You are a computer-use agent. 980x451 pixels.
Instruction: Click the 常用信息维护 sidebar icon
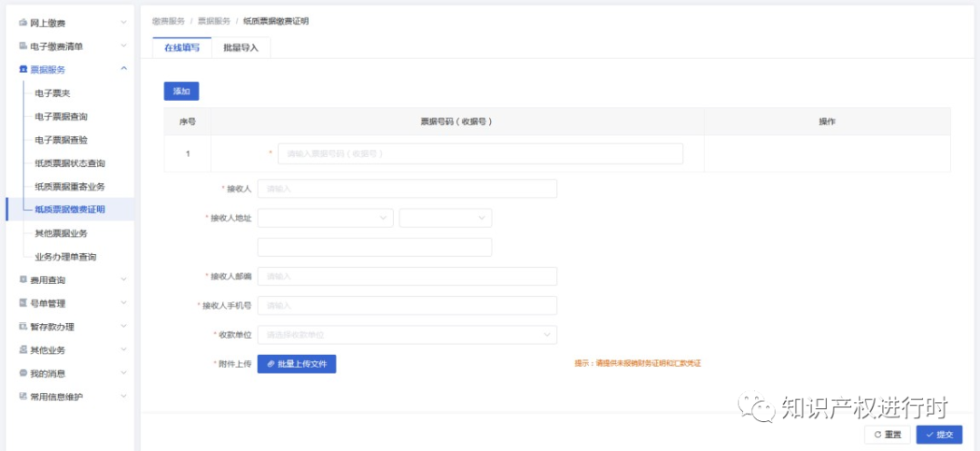click(x=23, y=397)
